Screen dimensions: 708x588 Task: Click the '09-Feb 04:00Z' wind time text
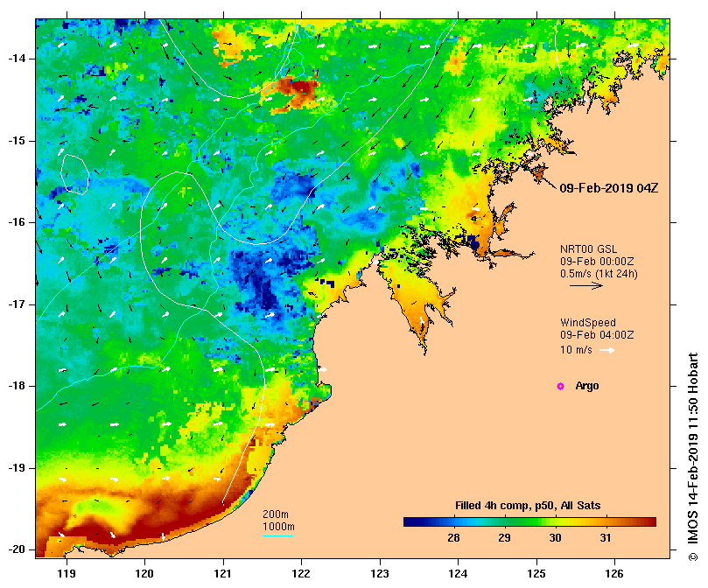point(597,335)
